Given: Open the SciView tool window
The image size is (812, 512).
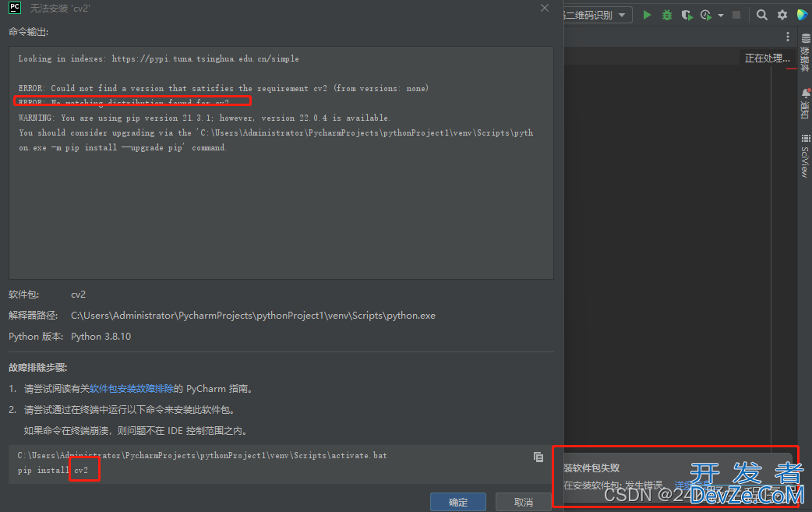Looking at the screenshot, I should (805, 155).
